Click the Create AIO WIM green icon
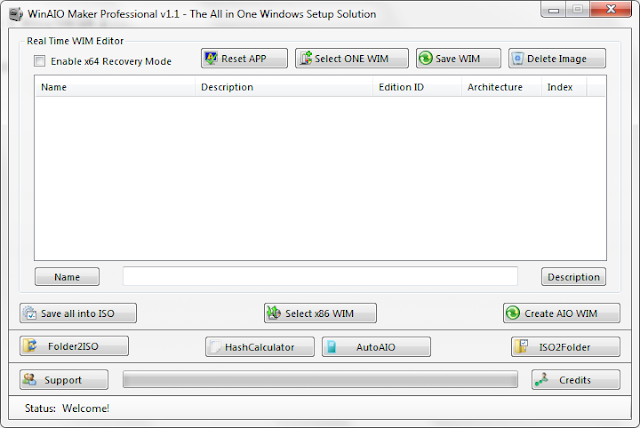The width and height of the screenshot is (640, 428). click(x=513, y=313)
